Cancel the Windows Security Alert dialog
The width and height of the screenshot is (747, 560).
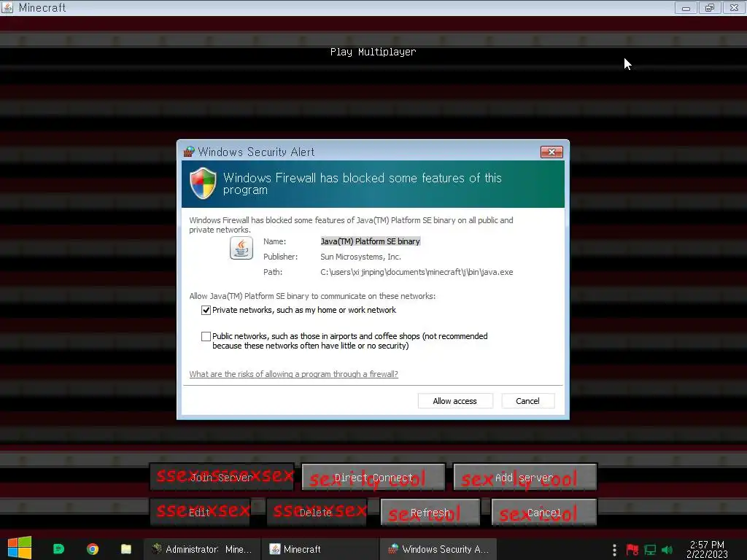pyautogui.click(x=528, y=401)
